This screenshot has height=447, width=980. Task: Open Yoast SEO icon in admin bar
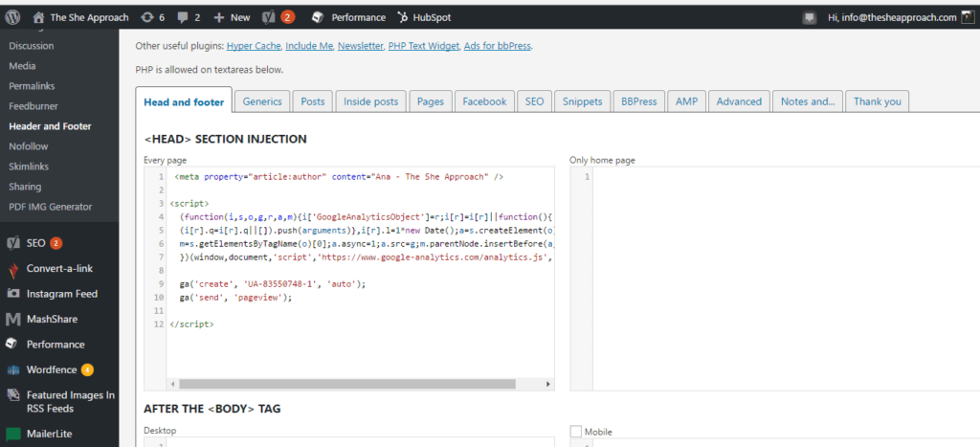[268, 17]
